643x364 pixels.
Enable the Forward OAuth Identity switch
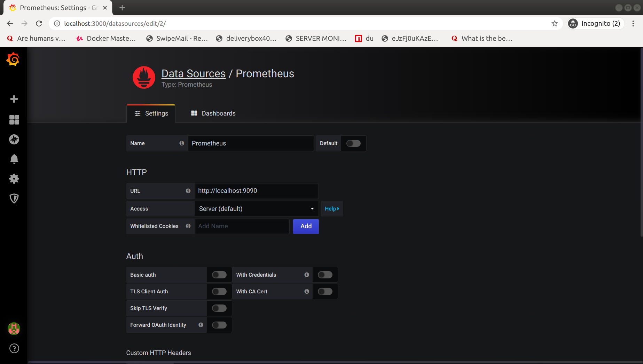[219, 325]
